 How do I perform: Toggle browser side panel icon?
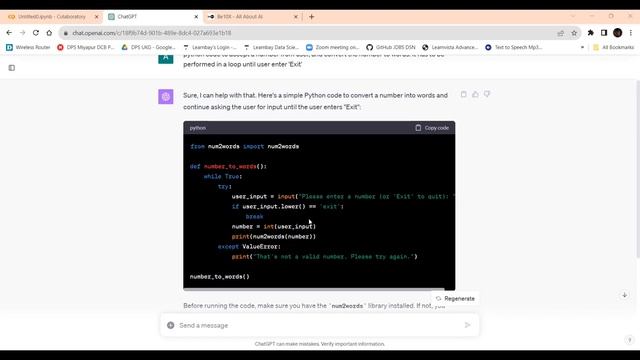[x=604, y=33]
